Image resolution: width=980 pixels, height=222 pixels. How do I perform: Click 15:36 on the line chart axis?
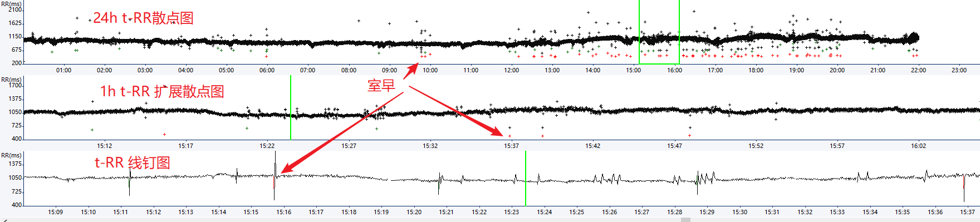(935, 212)
